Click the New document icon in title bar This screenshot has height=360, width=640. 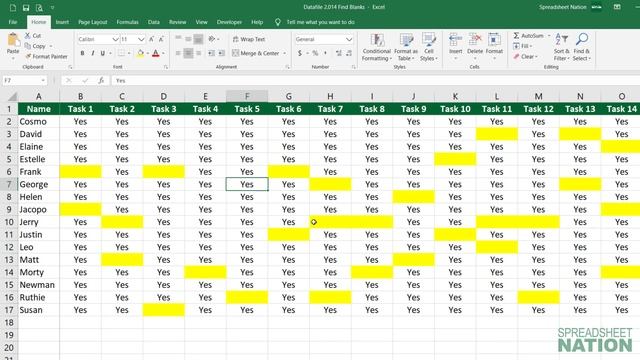13,7
